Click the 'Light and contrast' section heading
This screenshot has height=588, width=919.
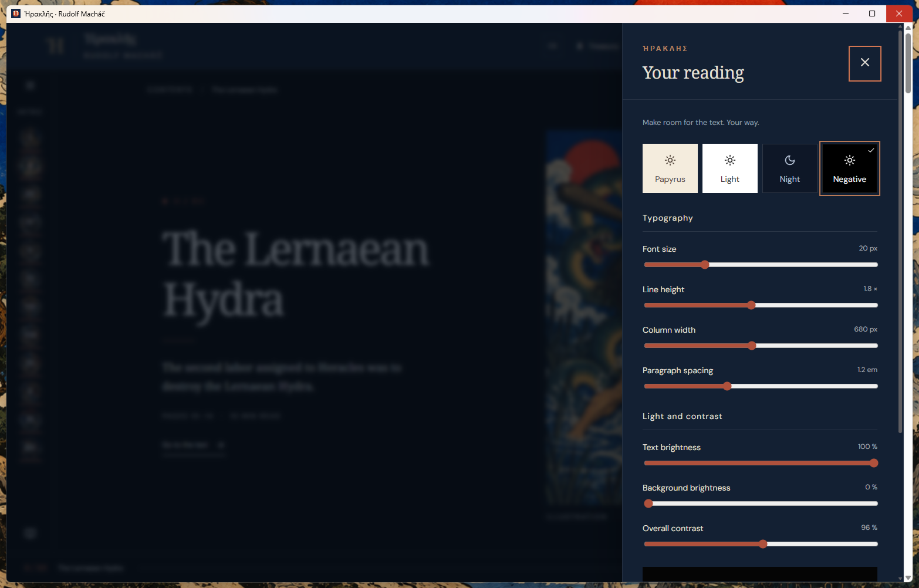point(683,416)
